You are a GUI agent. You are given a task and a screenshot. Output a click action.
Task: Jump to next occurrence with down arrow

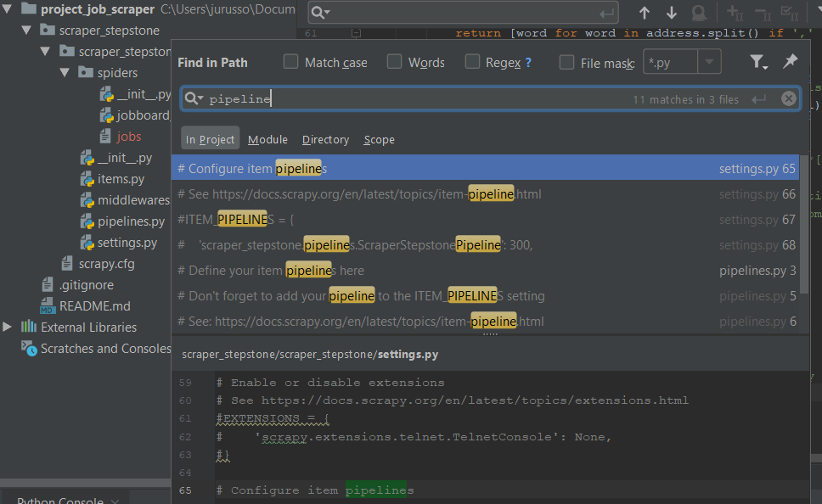pos(671,13)
